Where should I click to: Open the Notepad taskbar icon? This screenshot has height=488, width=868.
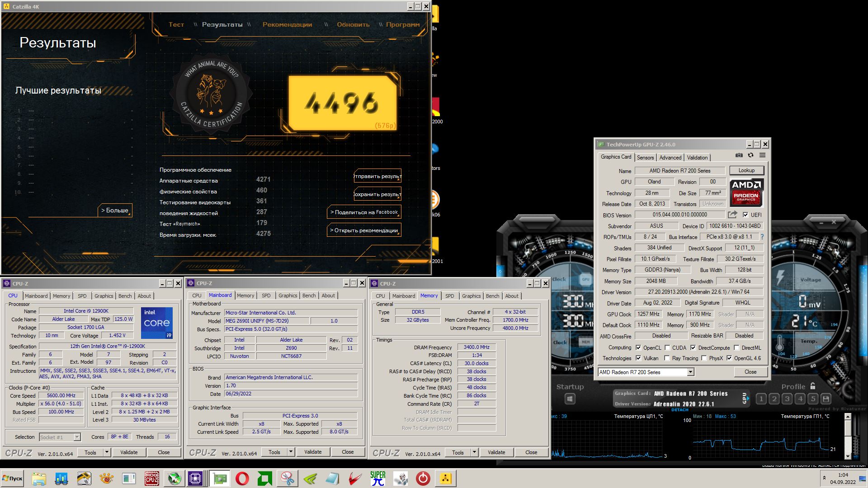pos(333,478)
